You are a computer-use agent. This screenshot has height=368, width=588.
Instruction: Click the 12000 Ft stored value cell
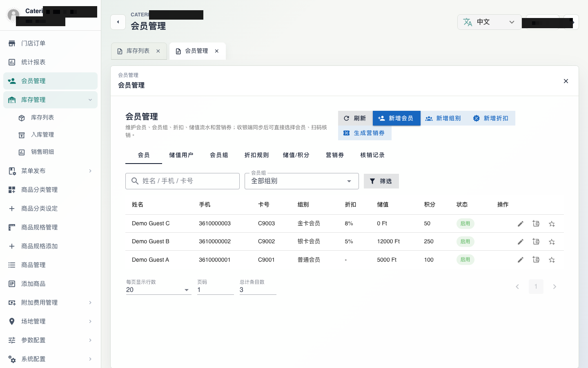(x=388, y=242)
